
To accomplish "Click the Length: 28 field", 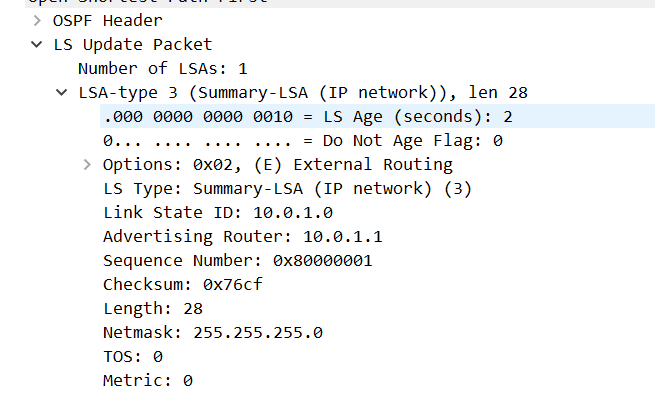I will 152,308.
